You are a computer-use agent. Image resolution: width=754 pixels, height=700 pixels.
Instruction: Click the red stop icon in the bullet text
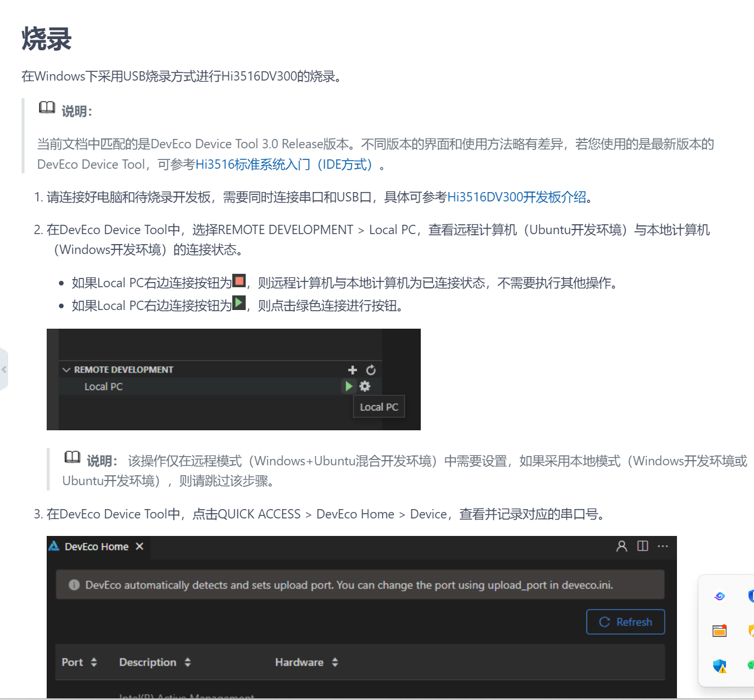[239, 281]
